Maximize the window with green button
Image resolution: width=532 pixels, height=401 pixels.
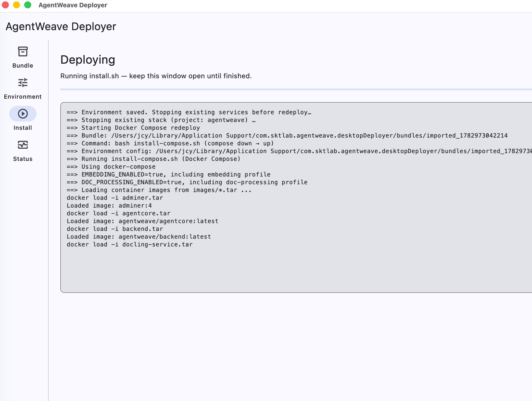pos(28,5)
